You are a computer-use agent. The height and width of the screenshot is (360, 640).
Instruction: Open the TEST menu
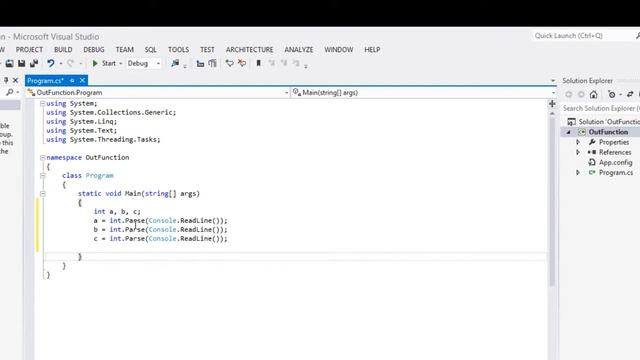[207, 50]
